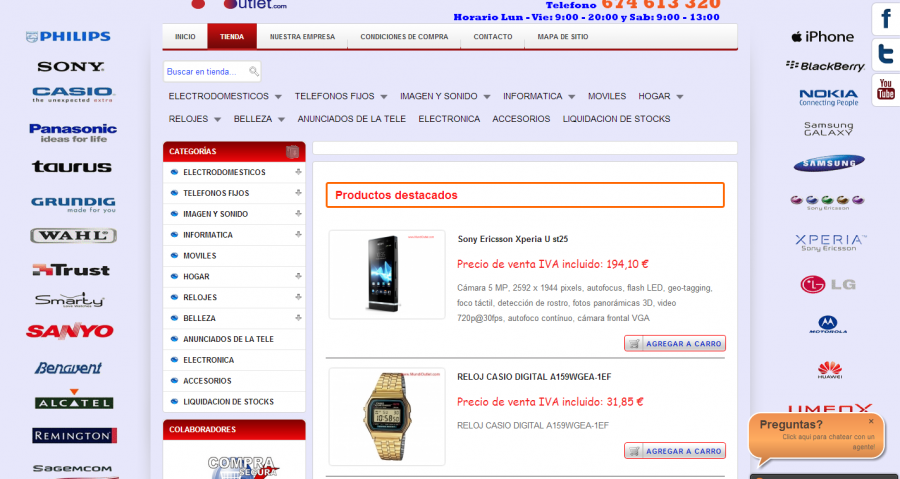Expand ELECTRODOMESTICOS plus in Categorías sidebar
900x479 pixels.
click(x=298, y=172)
